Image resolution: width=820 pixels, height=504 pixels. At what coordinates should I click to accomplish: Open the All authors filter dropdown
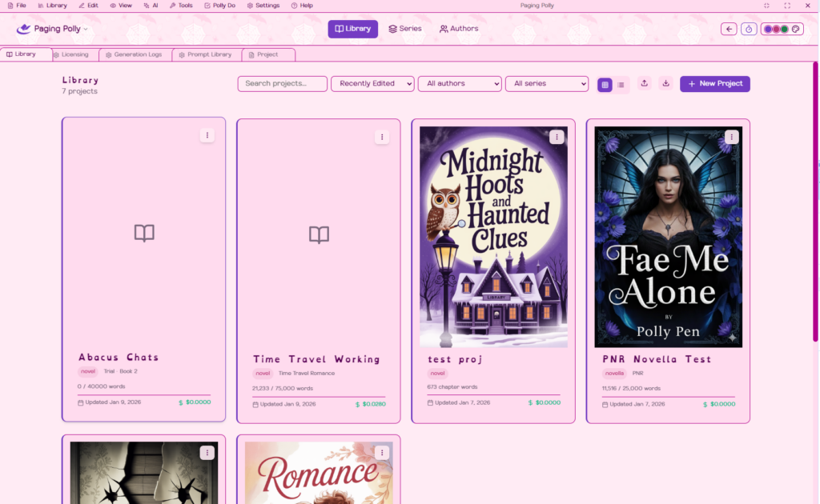coord(460,83)
